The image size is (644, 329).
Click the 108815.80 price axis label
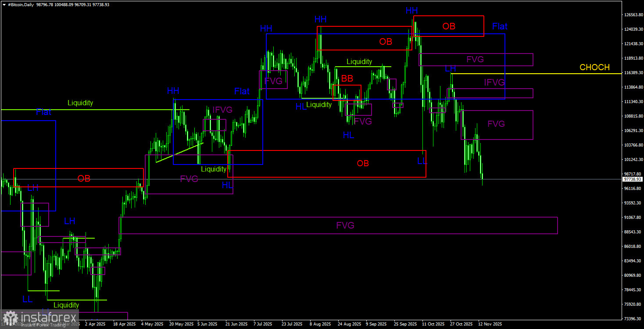pos(633,116)
